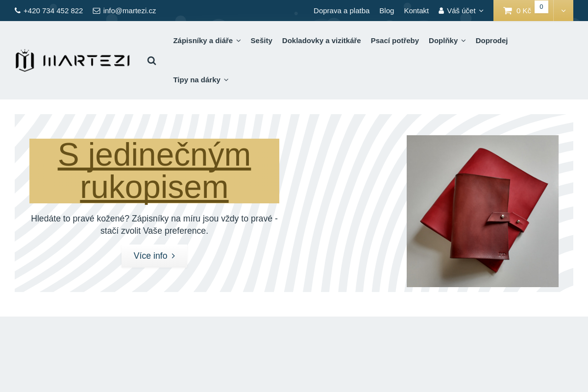
Task: Expand the Zápisníky a diáře menu
Action: tap(206, 41)
